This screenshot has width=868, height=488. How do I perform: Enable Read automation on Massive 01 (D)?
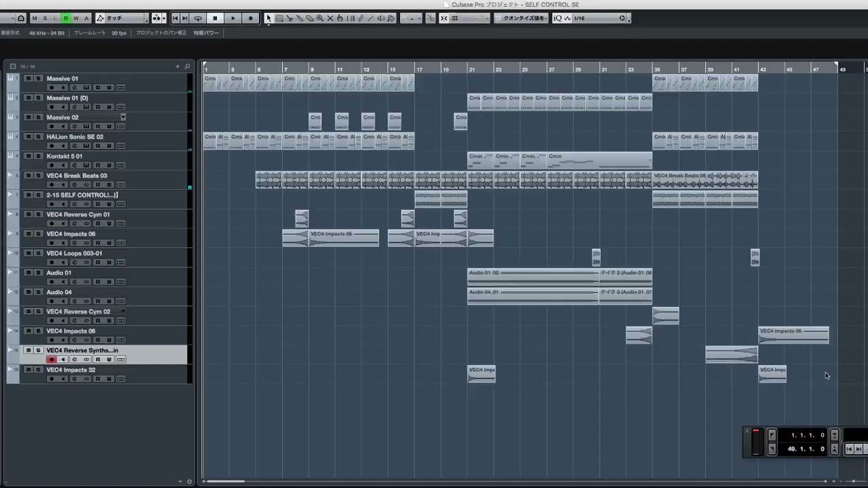(98, 107)
